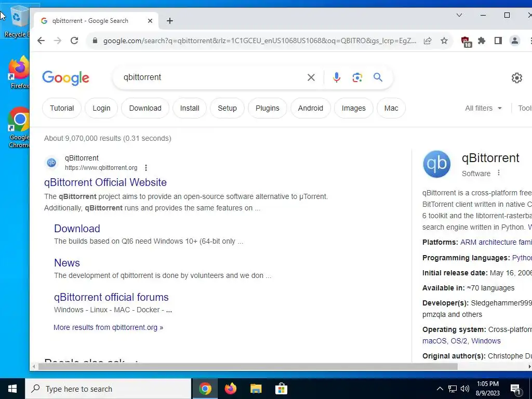The height and width of the screenshot is (399, 532).
Task: Open the volume speaker tray icon
Action: pos(465,389)
